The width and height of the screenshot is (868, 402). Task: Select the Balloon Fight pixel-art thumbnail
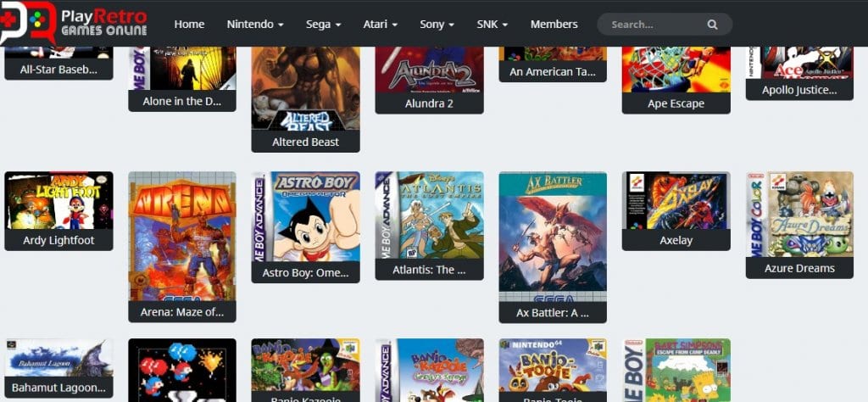point(182,370)
